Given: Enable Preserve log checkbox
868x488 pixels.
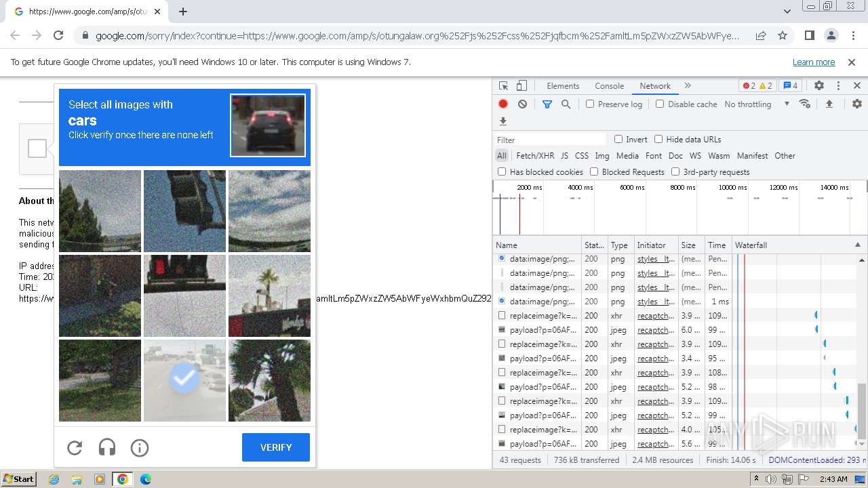Looking at the screenshot, I should pyautogui.click(x=590, y=104).
